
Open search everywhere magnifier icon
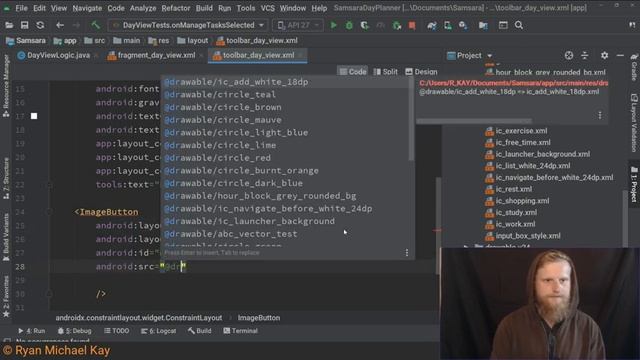519,25
